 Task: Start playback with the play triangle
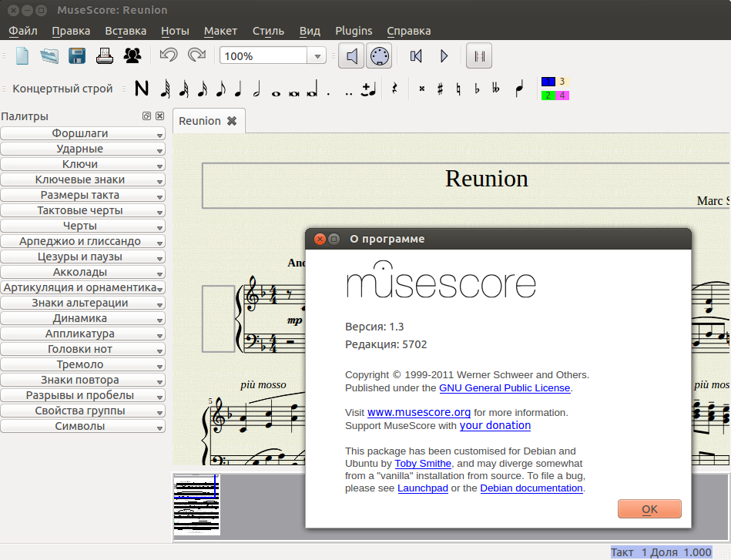444,56
